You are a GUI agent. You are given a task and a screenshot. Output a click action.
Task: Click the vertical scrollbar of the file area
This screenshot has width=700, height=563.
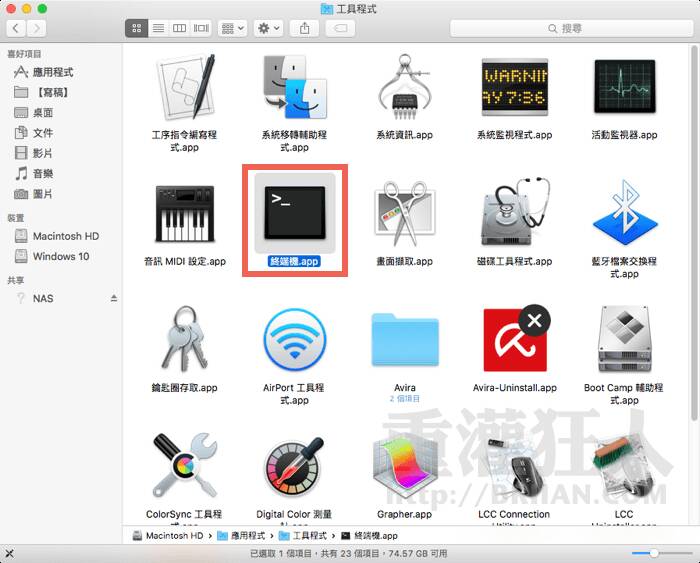pyautogui.click(x=694, y=232)
